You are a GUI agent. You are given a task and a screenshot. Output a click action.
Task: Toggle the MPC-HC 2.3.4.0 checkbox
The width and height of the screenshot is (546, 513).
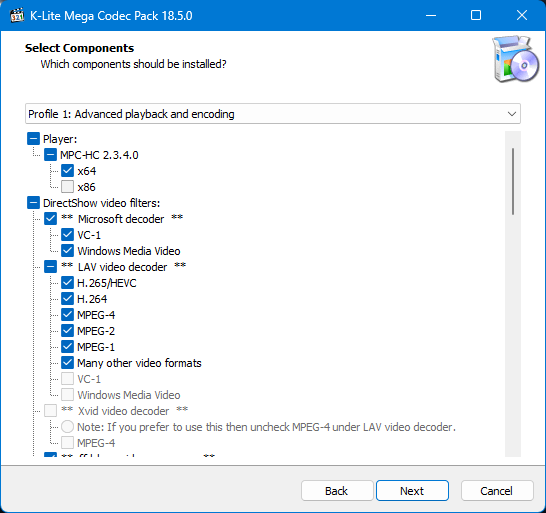coord(50,155)
